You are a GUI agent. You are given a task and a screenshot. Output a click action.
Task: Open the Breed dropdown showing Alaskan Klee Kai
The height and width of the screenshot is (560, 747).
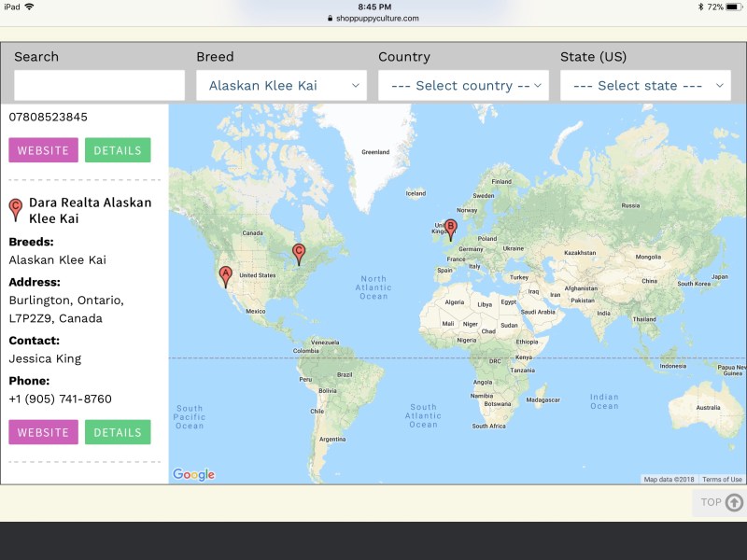click(x=281, y=86)
